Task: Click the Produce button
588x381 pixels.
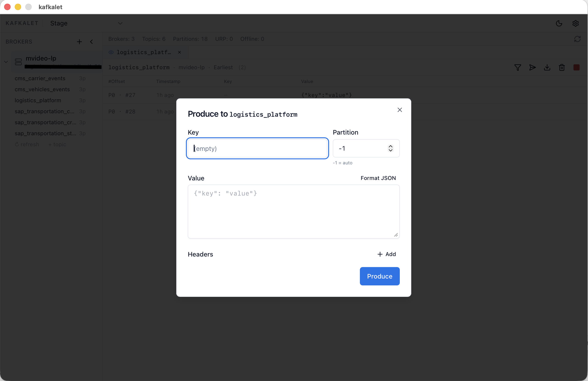Action: [x=379, y=276]
